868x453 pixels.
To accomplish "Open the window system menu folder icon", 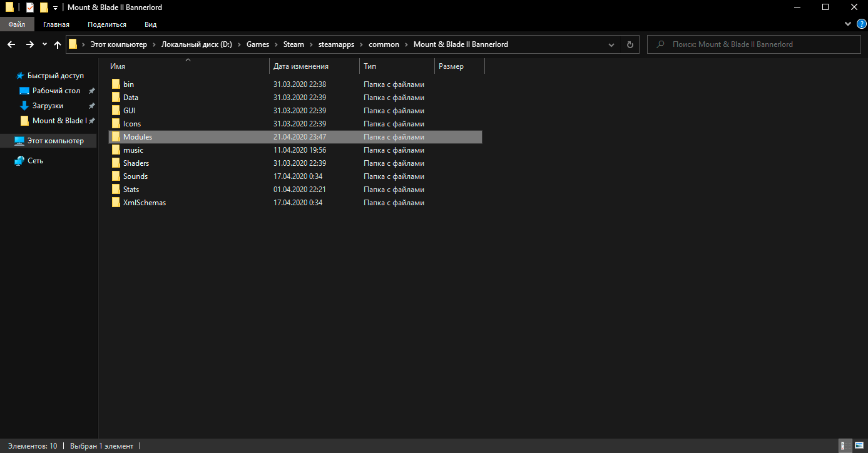I will (9, 8).
